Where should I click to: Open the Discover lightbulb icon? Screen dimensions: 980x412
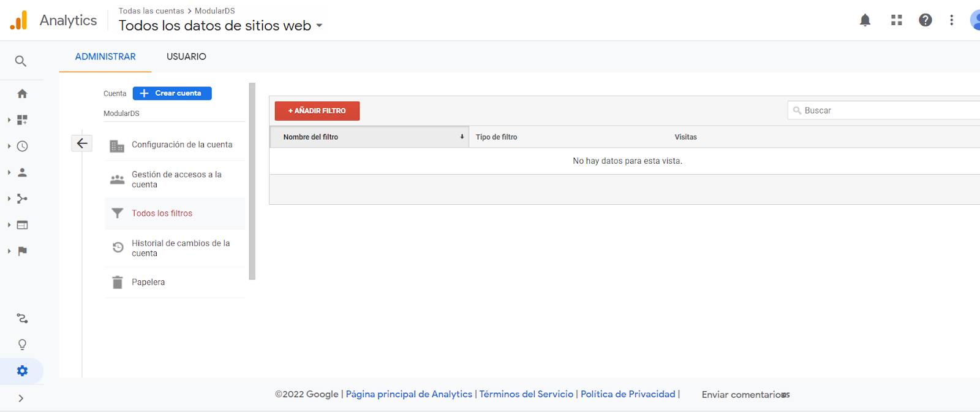(x=22, y=345)
